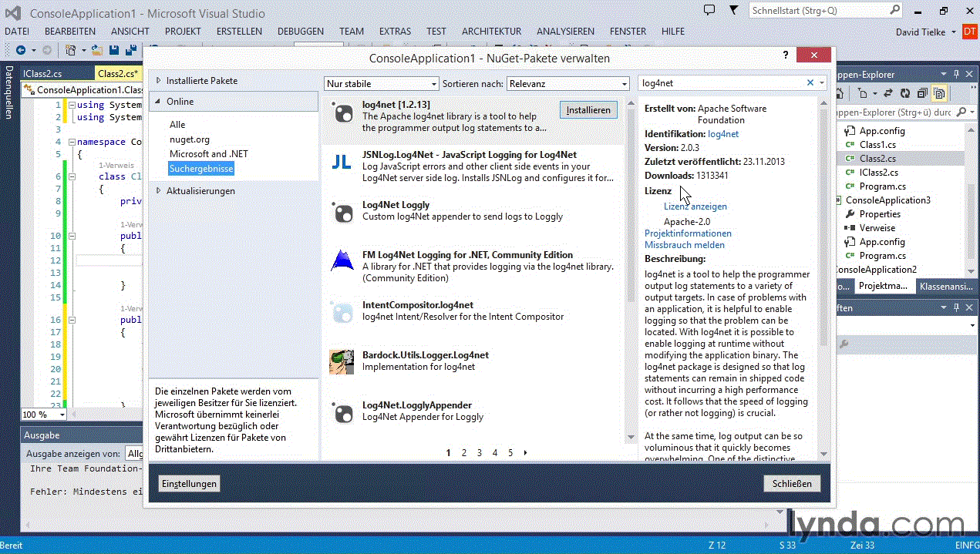The height and width of the screenshot is (554, 980).
Task: Click the Bardock.Utils.Logger.Log4net package thumbnail
Action: click(342, 361)
